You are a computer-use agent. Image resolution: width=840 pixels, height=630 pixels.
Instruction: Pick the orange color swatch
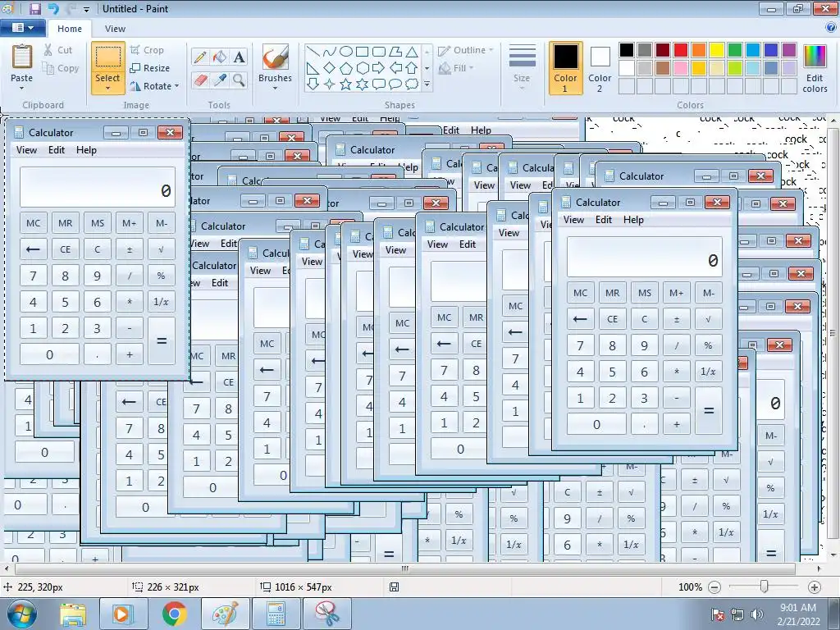[699, 50]
